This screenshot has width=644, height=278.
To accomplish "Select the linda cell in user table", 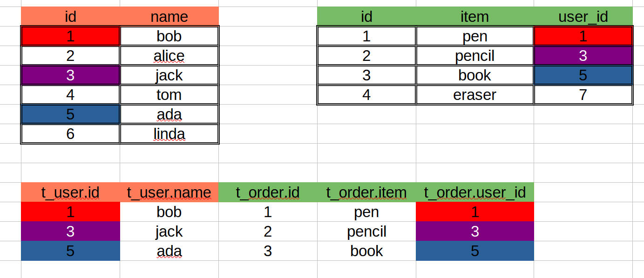I will tap(169, 134).
